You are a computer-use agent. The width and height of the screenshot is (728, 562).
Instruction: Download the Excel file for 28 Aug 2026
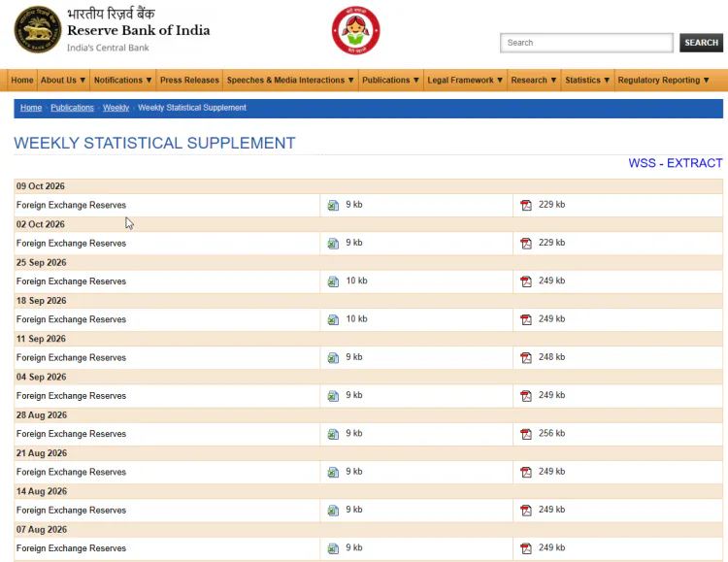(x=333, y=434)
